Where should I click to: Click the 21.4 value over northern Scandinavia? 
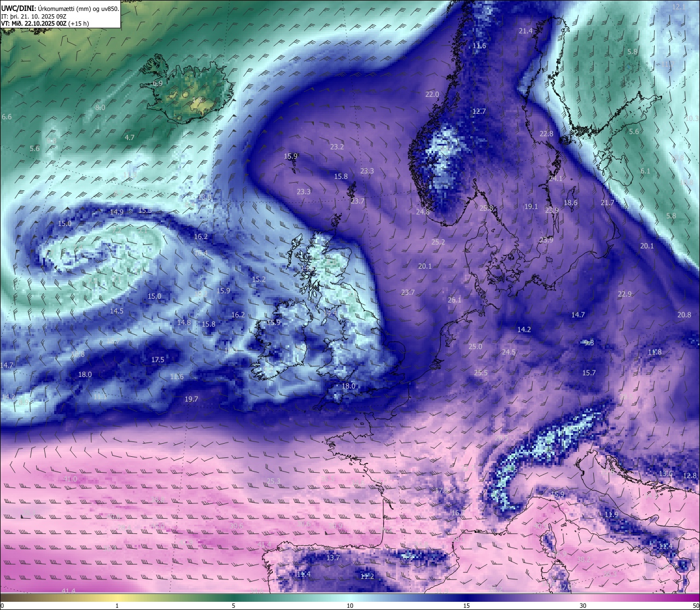[x=526, y=31]
